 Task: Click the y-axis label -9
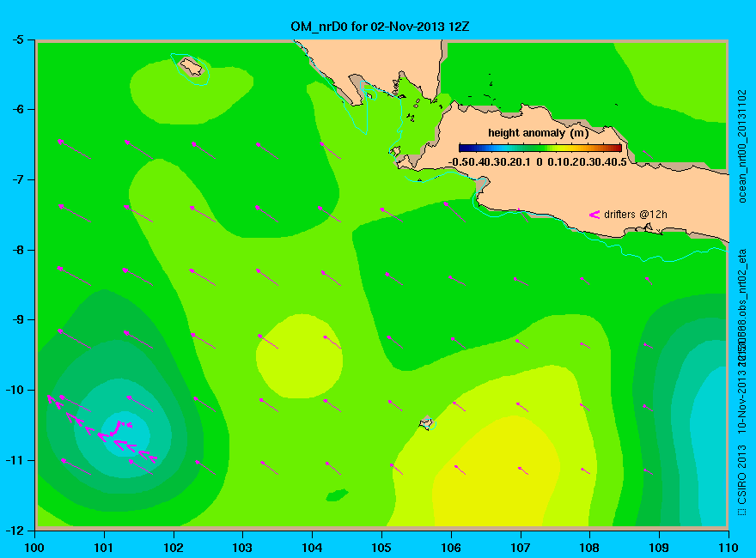coord(17,320)
